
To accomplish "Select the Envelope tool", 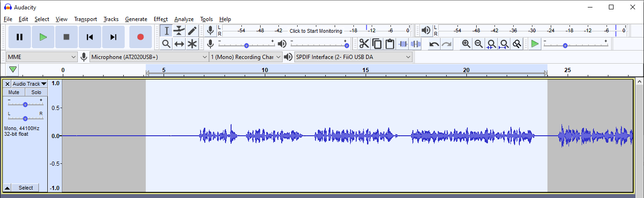I will coord(179,31).
